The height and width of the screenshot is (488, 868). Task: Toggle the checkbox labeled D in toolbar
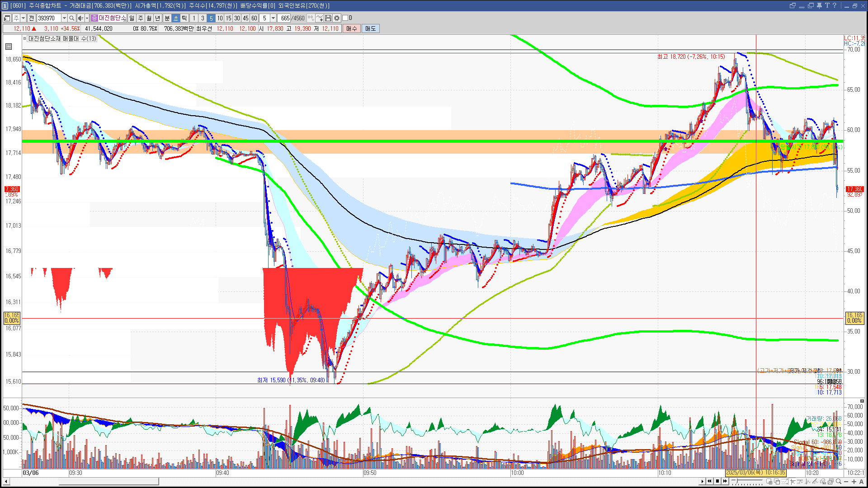pyautogui.click(x=345, y=18)
